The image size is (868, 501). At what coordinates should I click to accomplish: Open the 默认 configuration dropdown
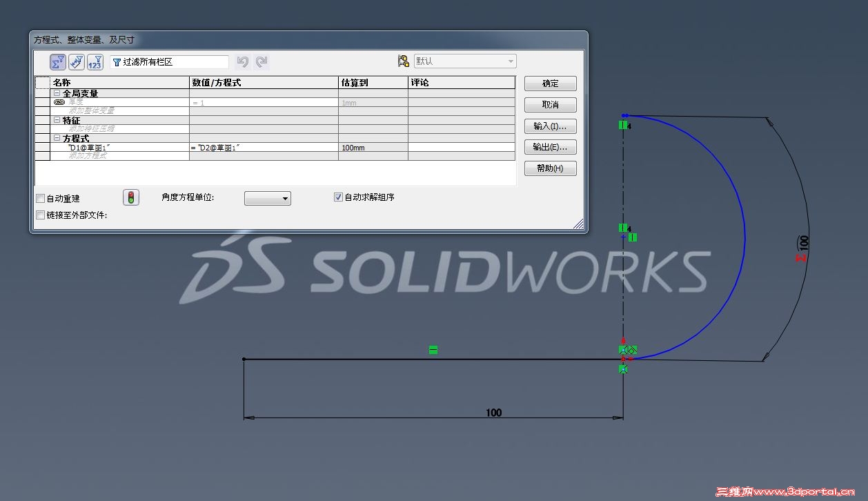pyautogui.click(x=464, y=61)
